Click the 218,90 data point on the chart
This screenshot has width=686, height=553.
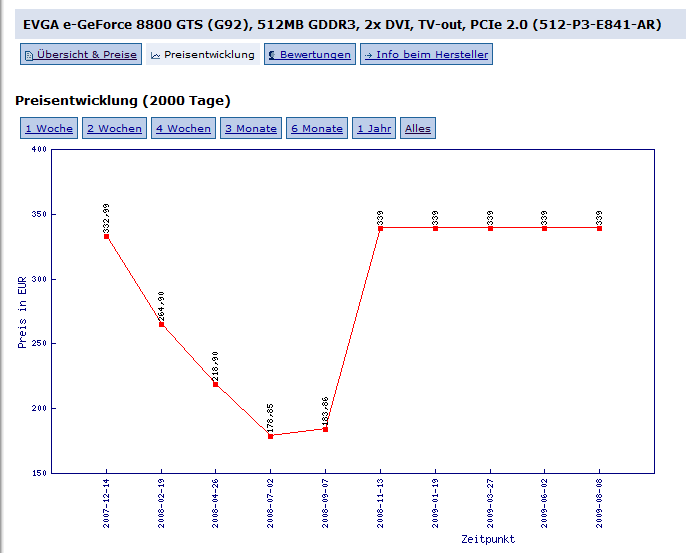point(216,385)
